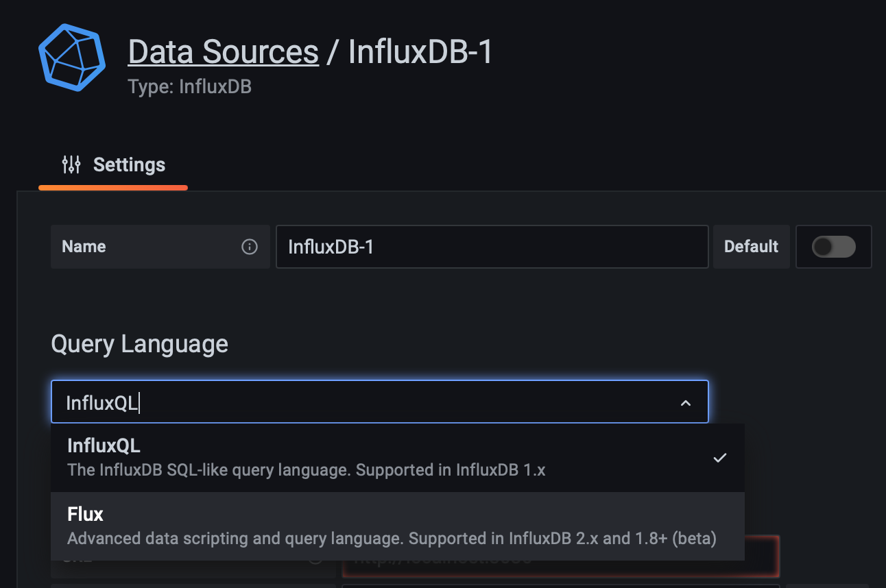
Task: Toggle the Default data source switch
Action: coord(833,247)
